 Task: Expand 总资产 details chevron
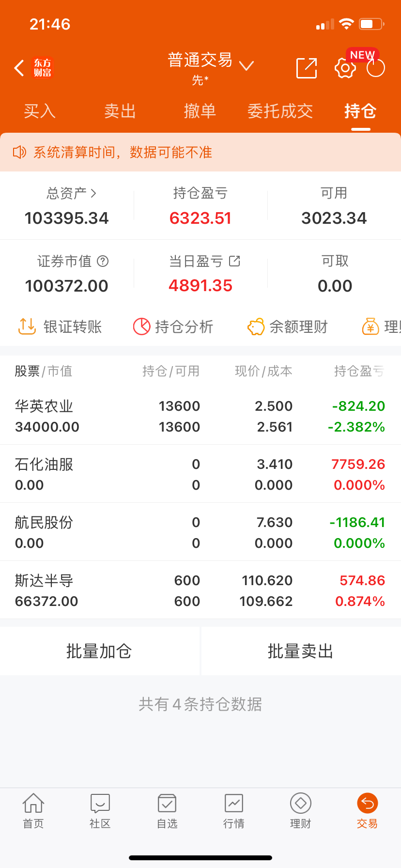[x=93, y=193]
